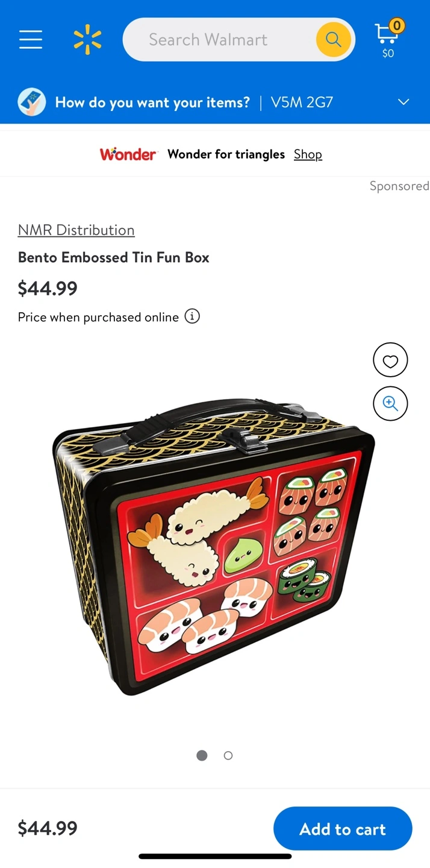Open the hamburger navigation menu
This screenshot has width=430, height=868.
(31, 39)
